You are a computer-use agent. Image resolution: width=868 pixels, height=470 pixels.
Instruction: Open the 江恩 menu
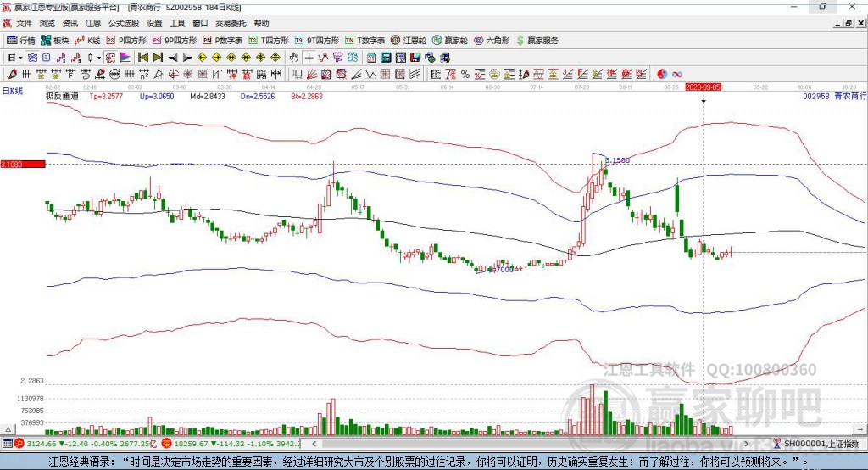(x=93, y=23)
